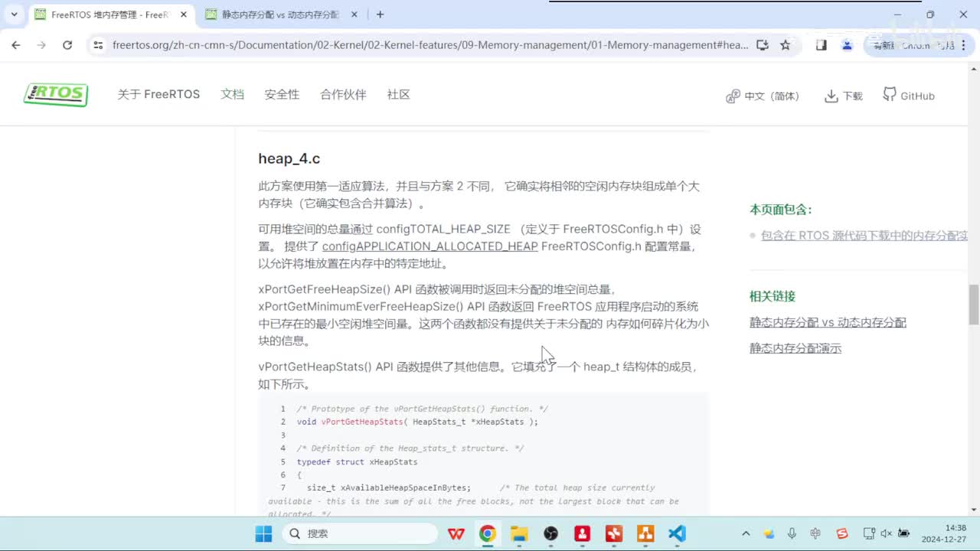Toggle the 中 input language indicator
Image resolution: width=980 pixels, height=551 pixels.
click(x=815, y=533)
